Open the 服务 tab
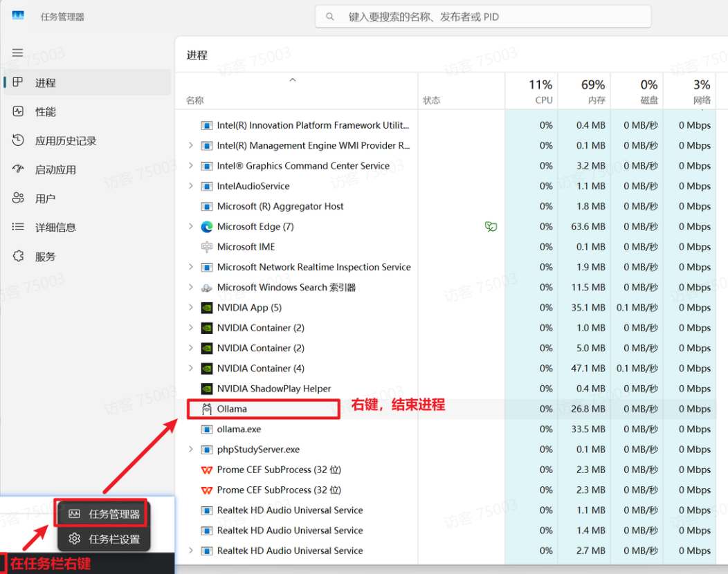728x574 pixels. point(87,256)
